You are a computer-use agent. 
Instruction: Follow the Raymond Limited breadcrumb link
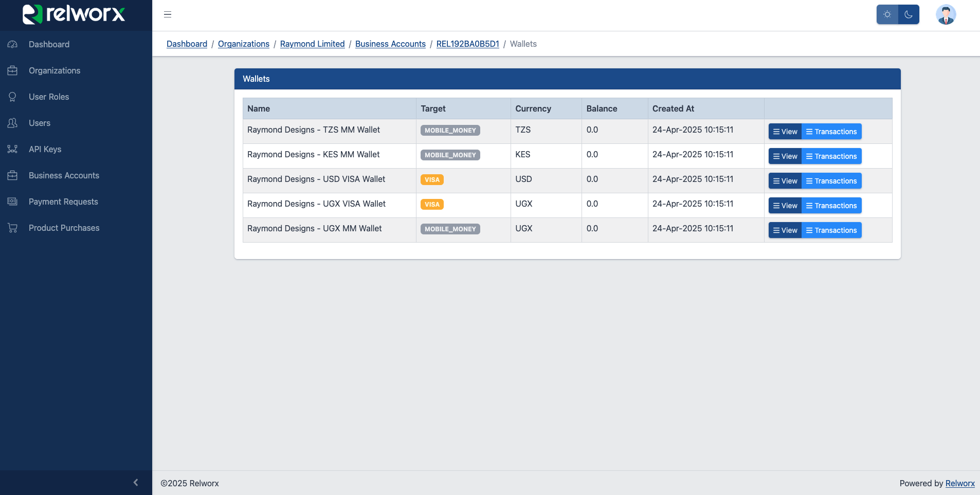(312, 44)
